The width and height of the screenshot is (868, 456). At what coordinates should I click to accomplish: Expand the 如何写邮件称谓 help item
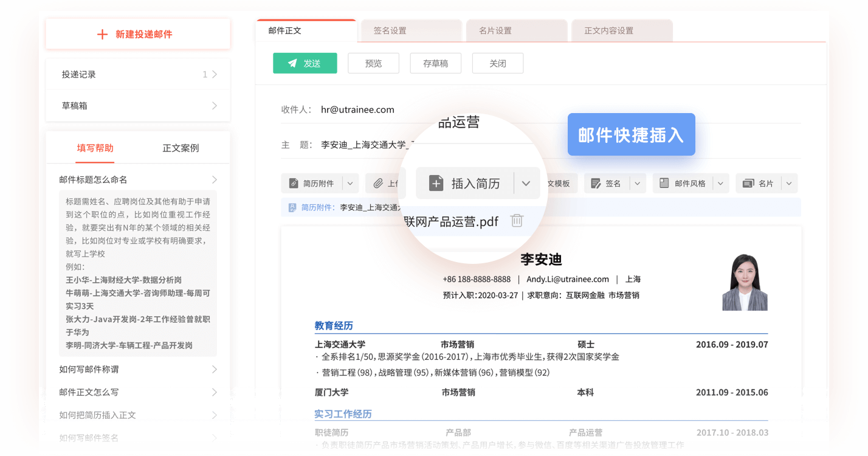click(137, 369)
